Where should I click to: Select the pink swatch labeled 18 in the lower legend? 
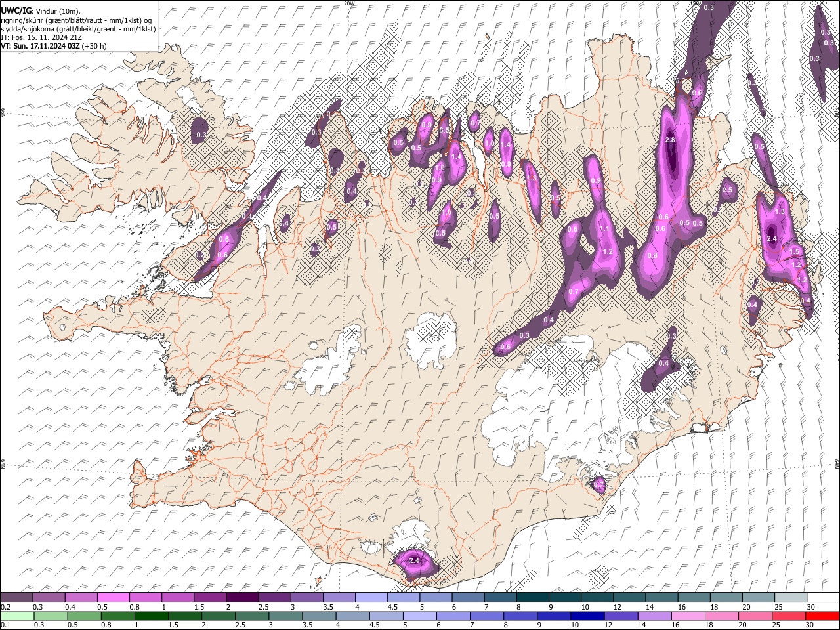click(x=721, y=616)
